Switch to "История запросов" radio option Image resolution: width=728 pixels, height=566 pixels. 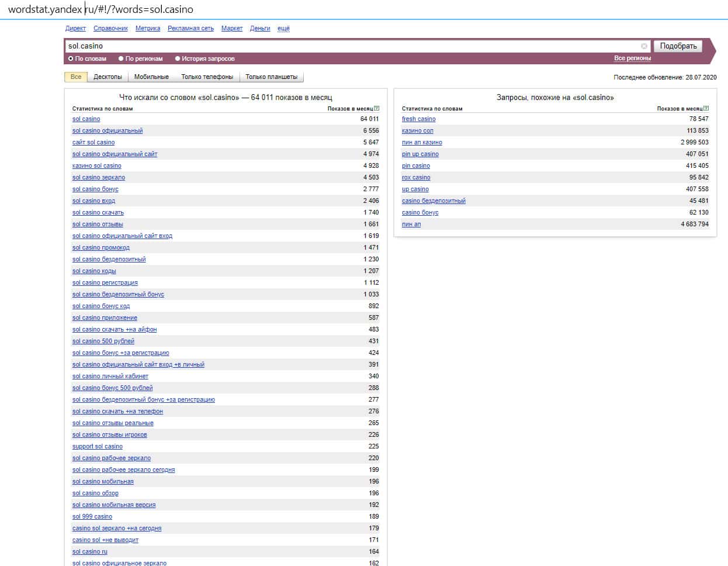[x=178, y=58]
